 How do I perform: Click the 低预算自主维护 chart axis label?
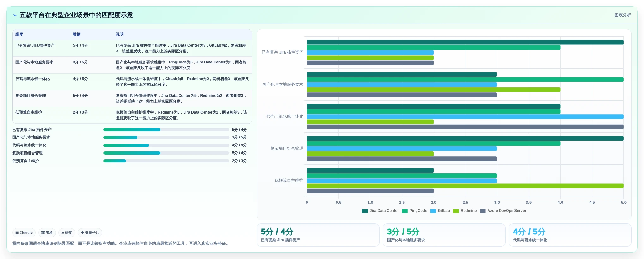(289, 180)
